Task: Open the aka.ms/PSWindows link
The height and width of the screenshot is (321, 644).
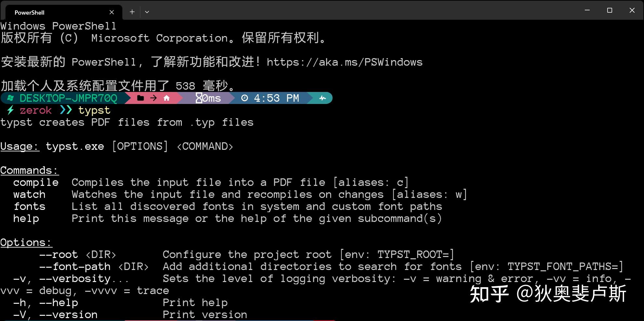Action: click(344, 62)
